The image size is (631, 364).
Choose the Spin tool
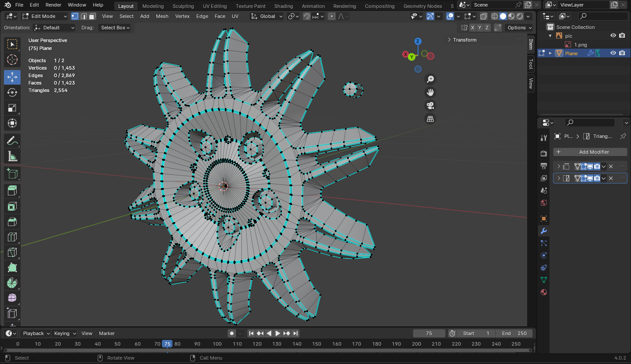(x=12, y=283)
